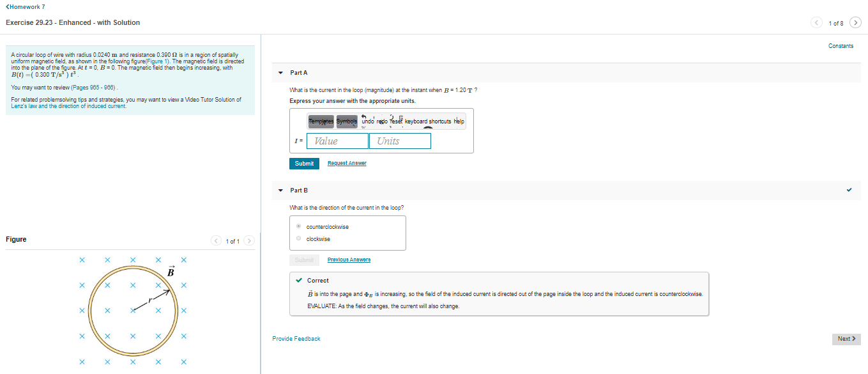The image size is (868, 374).
Task: Go to next item with the 1 of 8 right chevron
Action: [x=855, y=22]
